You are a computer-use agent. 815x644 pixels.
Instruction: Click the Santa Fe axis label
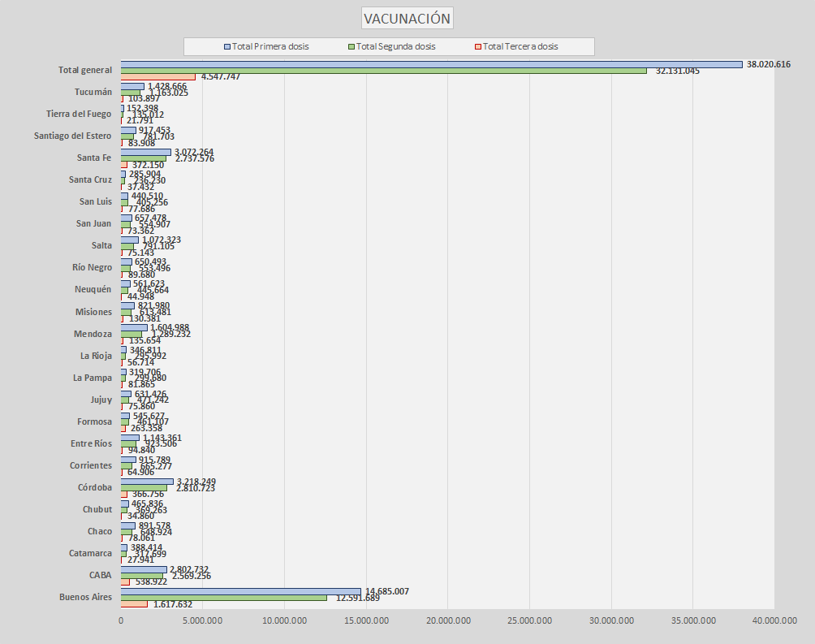point(94,158)
